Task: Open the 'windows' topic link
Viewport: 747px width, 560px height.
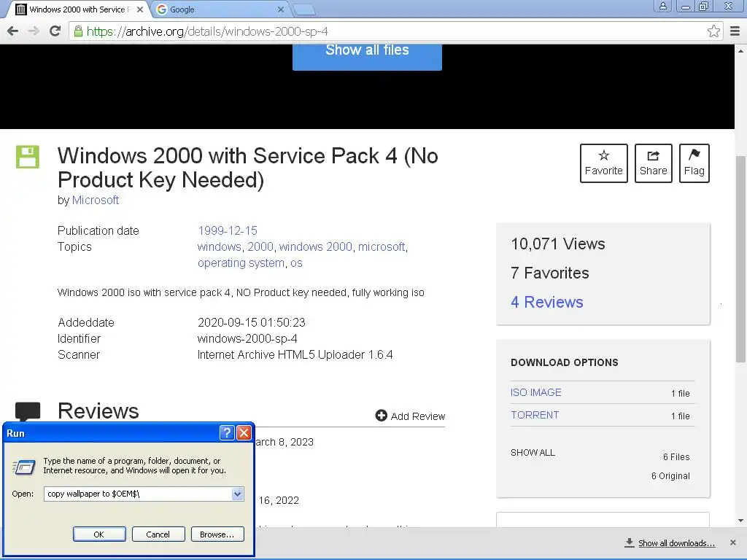Action: (x=219, y=246)
